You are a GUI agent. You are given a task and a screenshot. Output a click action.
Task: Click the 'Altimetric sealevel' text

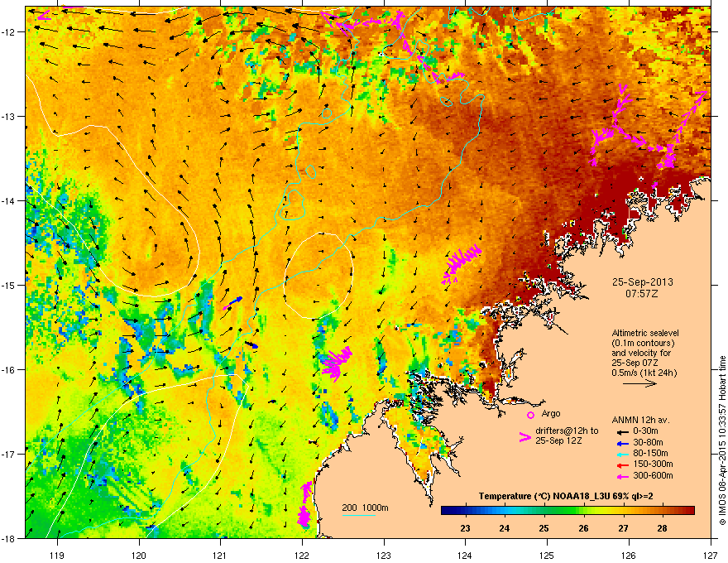click(645, 333)
